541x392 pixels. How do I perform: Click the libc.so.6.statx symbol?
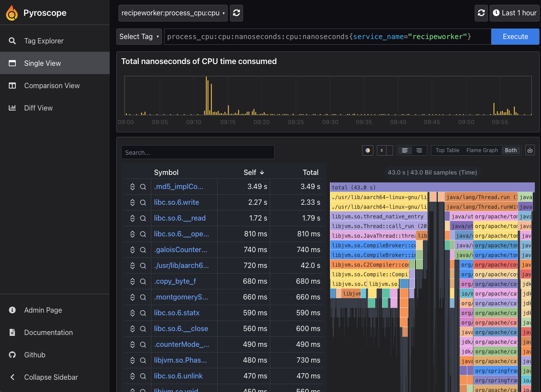[176, 313]
